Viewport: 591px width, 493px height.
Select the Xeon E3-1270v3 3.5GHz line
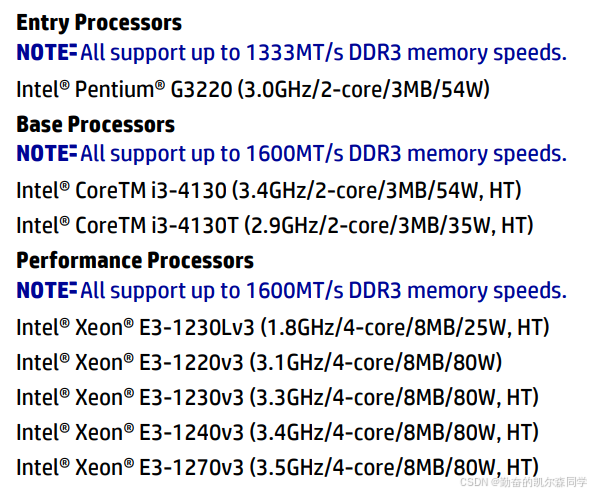277,467
